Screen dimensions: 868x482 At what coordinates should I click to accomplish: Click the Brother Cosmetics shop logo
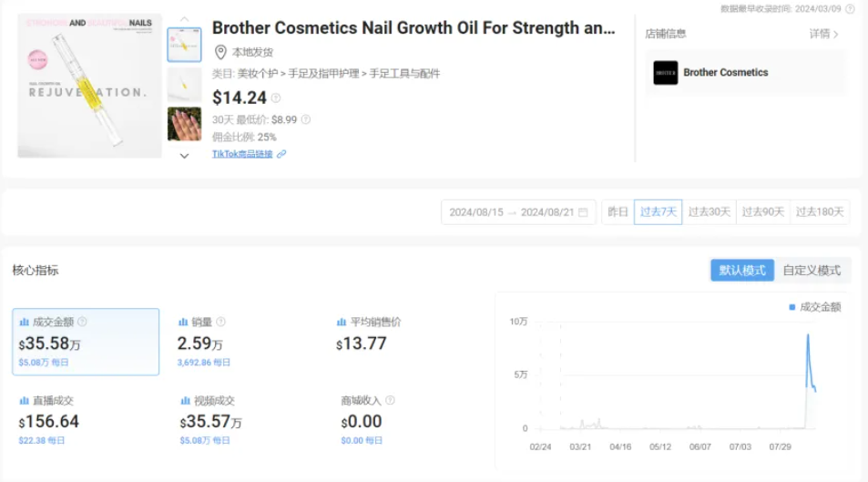point(665,73)
